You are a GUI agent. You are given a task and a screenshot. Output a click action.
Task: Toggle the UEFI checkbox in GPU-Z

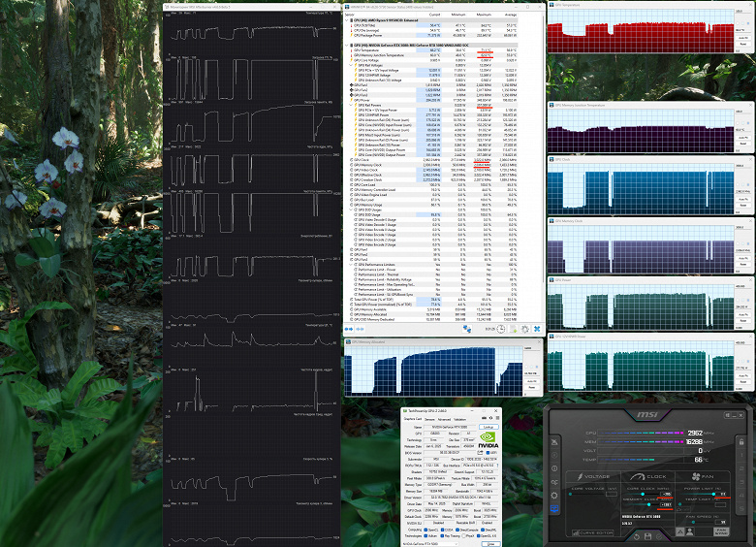pos(488,453)
